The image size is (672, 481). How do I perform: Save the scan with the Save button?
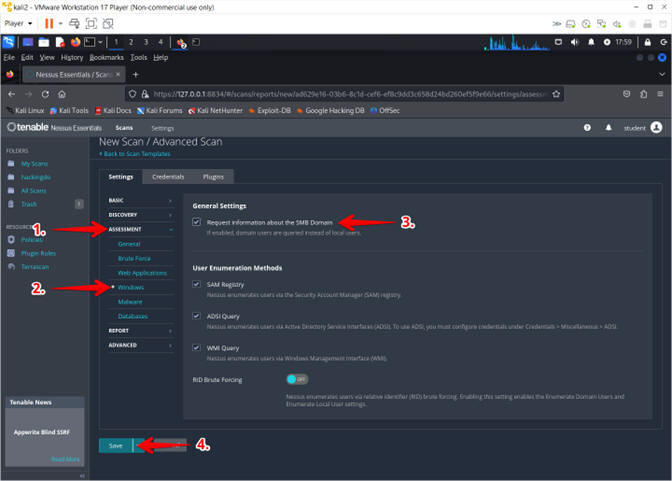(115, 446)
